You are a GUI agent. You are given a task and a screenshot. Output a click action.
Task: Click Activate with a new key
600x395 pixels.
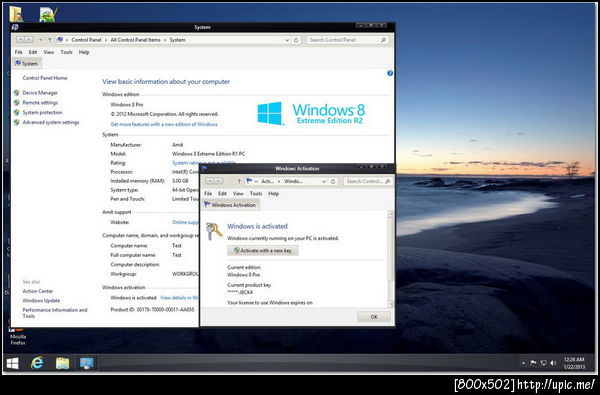click(262, 251)
